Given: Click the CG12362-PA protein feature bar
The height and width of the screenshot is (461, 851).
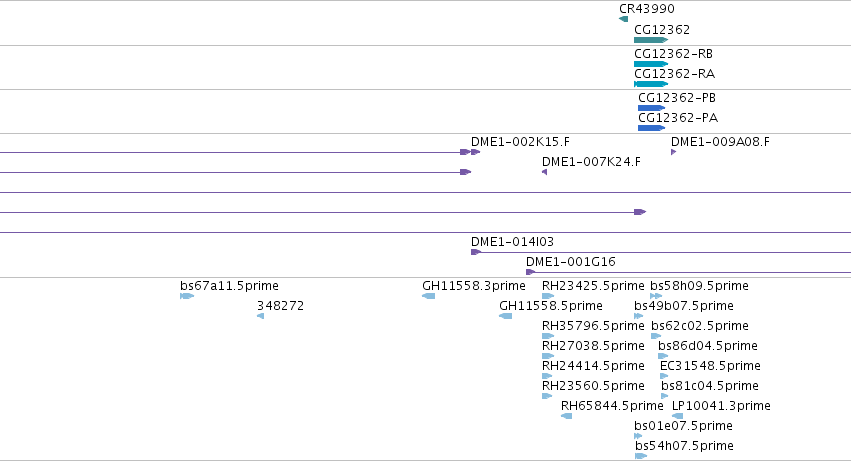Looking at the screenshot, I should pos(651,128).
